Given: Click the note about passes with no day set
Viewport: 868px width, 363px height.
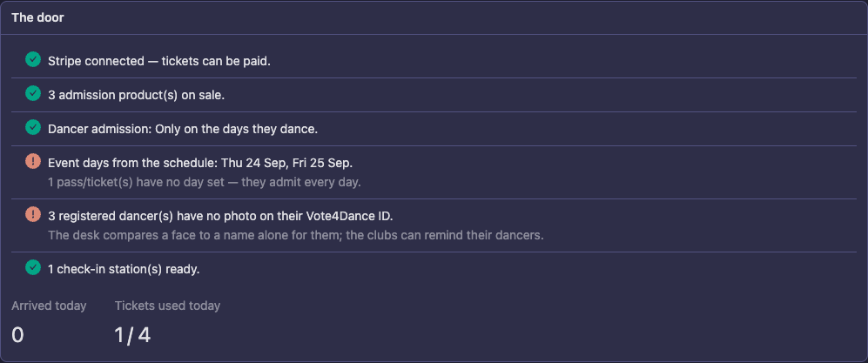Looking at the screenshot, I should (x=205, y=182).
